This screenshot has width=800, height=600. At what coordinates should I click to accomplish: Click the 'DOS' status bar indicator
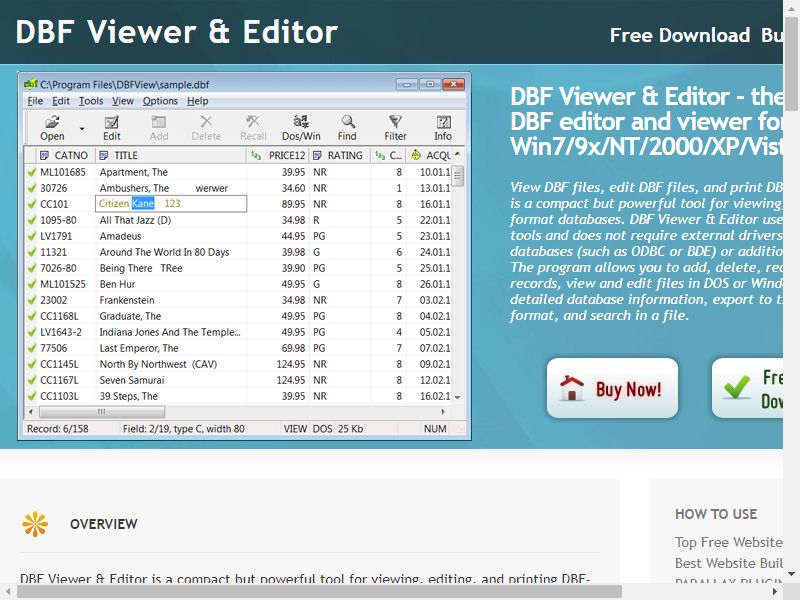(x=322, y=429)
